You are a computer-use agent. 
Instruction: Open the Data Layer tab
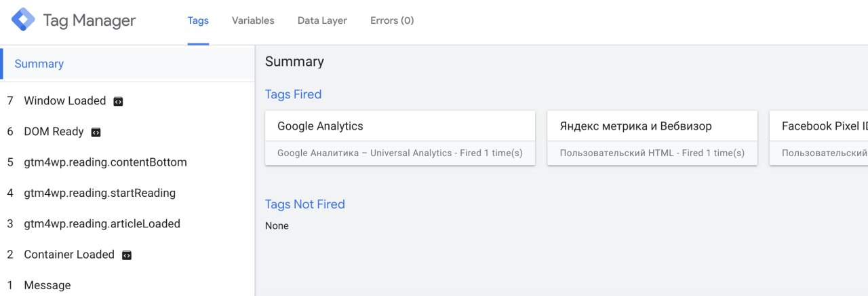322,21
